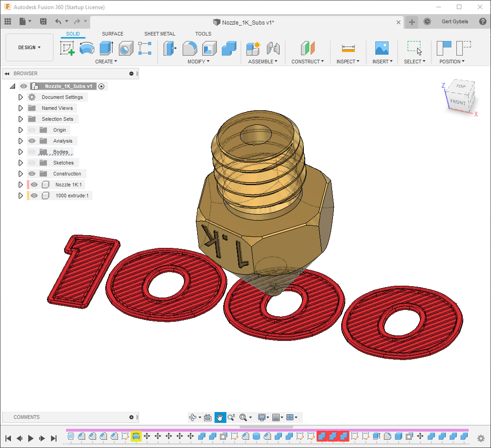Click the Insert image icon
The width and height of the screenshot is (491, 448).
[x=381, y=48]
